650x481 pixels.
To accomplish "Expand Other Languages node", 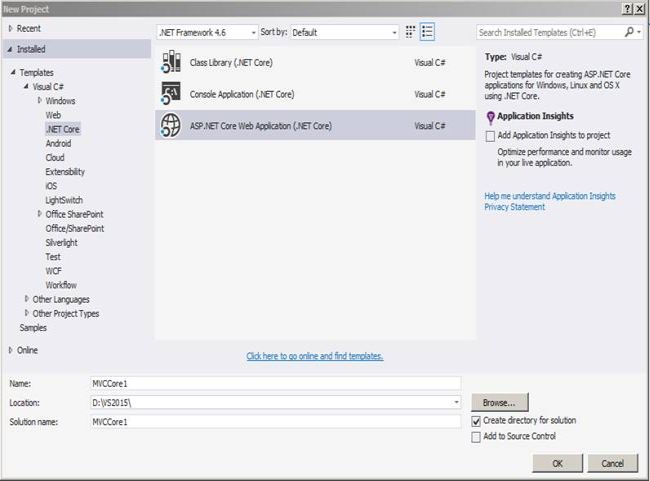I will coord(27,299).
